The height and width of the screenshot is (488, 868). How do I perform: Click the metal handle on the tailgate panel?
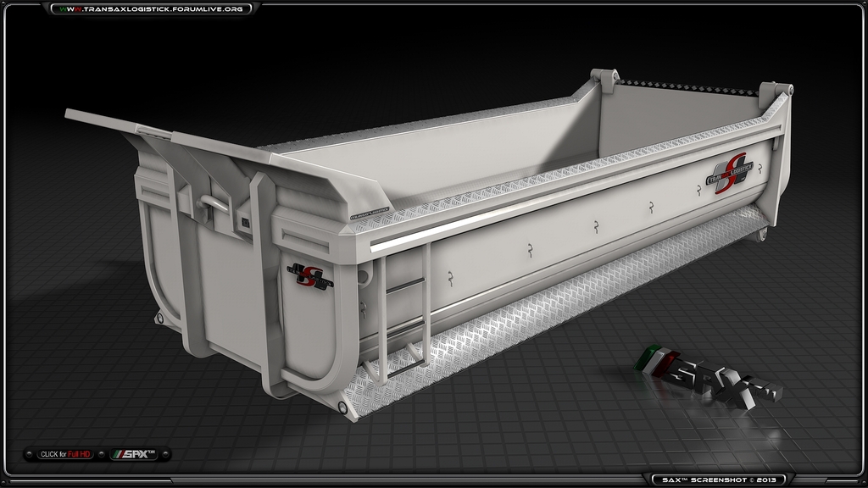[x=214, y=203]
